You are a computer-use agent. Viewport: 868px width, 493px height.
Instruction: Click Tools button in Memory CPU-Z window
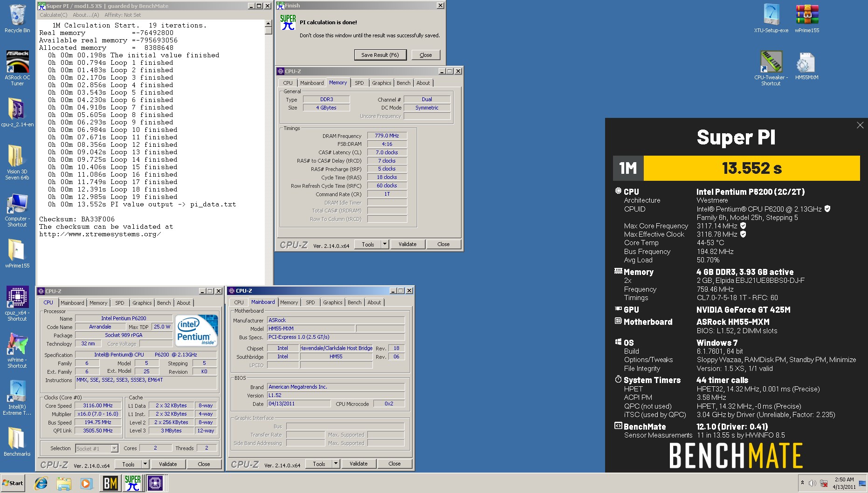(x=368, y=244)
